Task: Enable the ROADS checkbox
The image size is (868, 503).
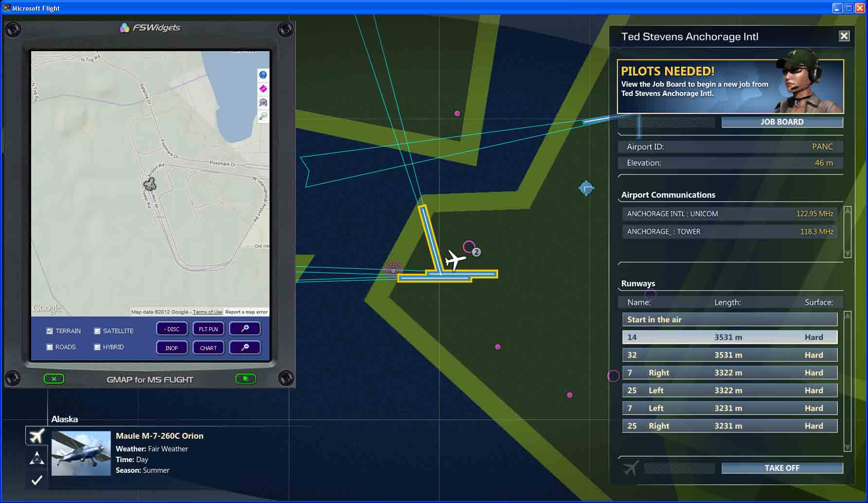Action: pyautogui.click(x=49, y=347)
